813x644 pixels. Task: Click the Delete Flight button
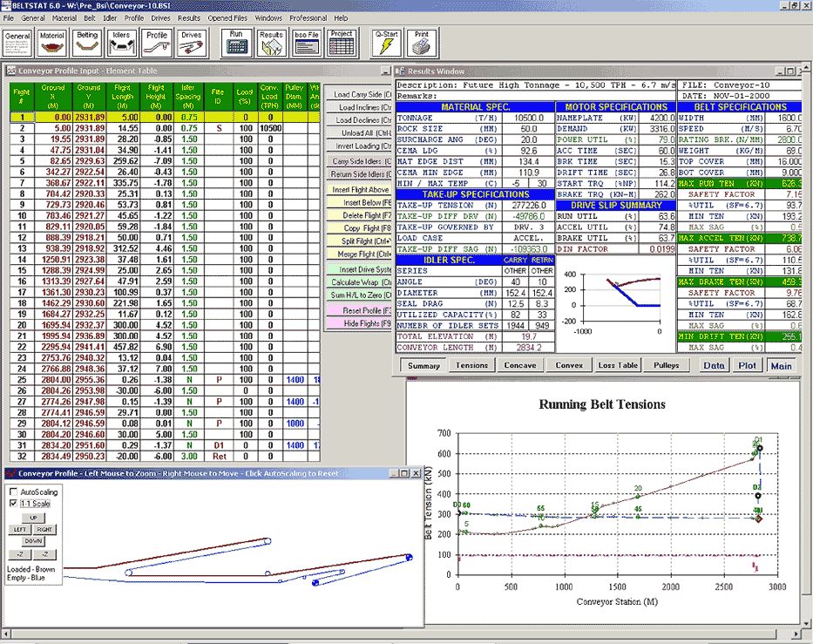[x=359, y=215]
